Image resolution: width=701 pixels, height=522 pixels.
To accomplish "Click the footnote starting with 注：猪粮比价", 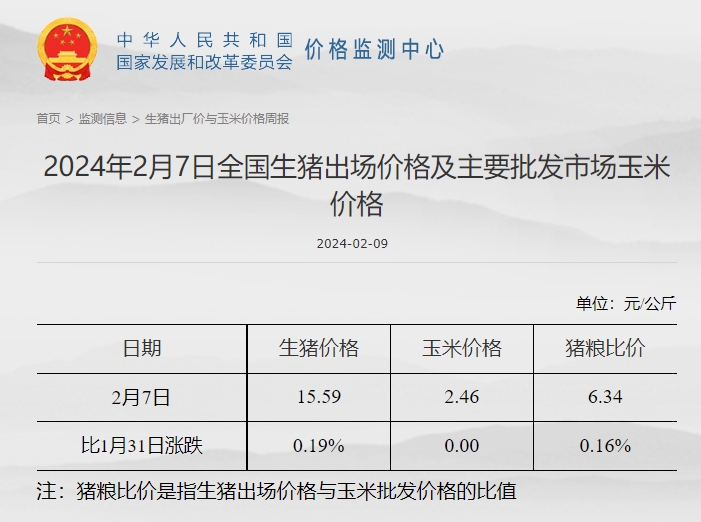I will point(277,491).
